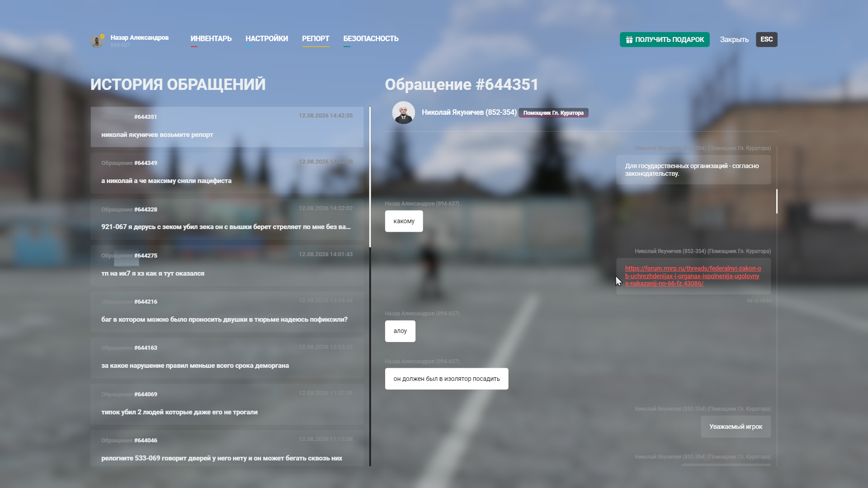Open report #644351 in the history list

coord(227,127)
